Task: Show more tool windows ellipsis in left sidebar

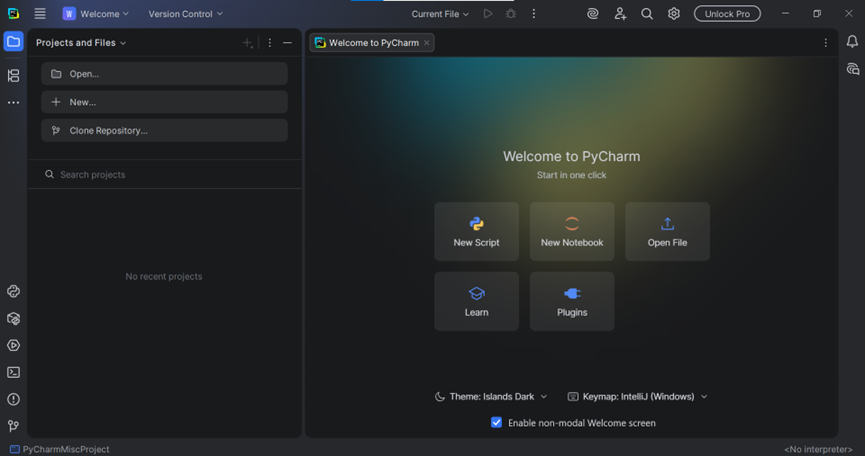Action: coord(13,103)
